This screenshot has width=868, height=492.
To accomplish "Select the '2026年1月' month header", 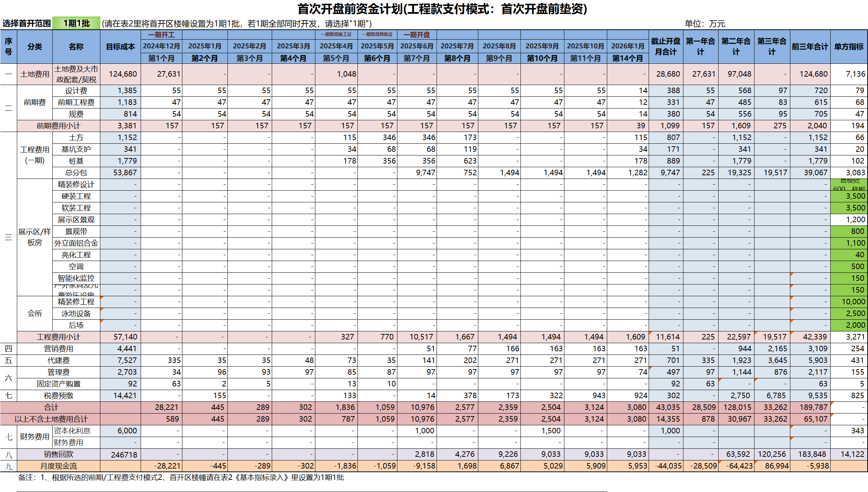I will 628,46.
